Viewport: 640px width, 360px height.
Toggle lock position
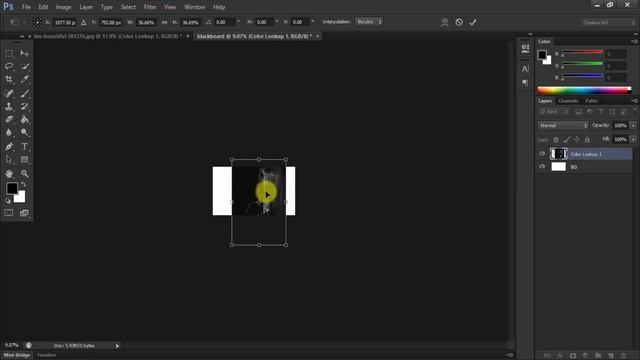[577, 140]
